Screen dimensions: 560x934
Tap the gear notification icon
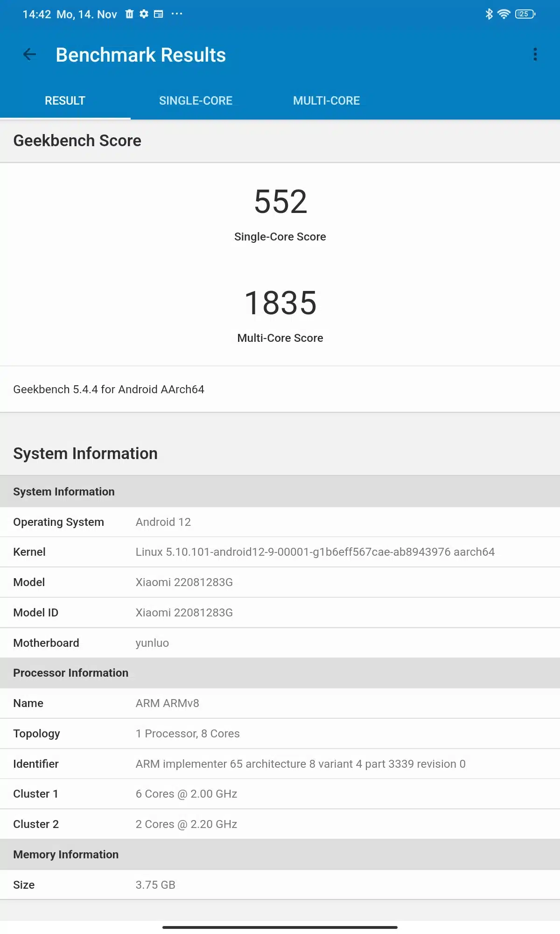pos(144,14)
